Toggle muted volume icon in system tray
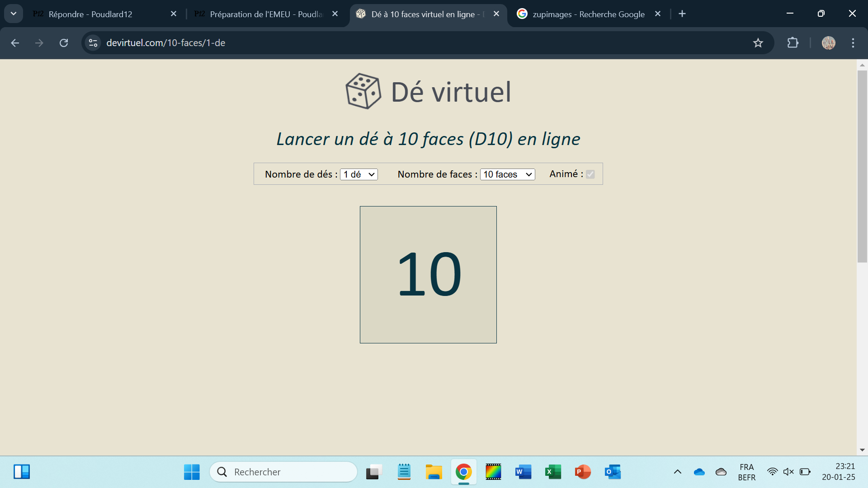 tap(788, 472)
